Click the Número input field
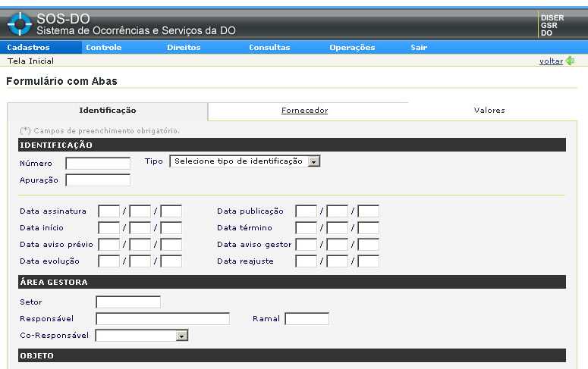This screenshot has width=588, height=369. click(x=98, y=163)
